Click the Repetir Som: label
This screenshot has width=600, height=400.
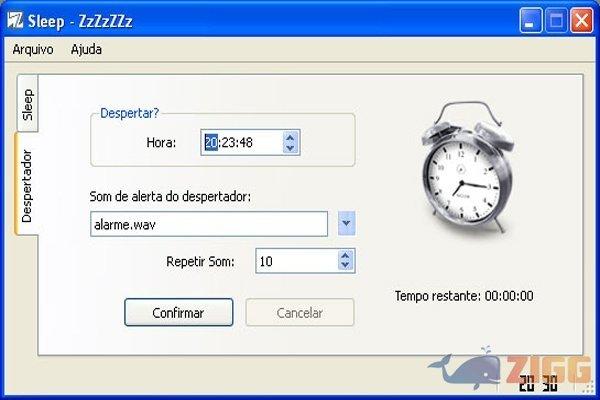200,262
